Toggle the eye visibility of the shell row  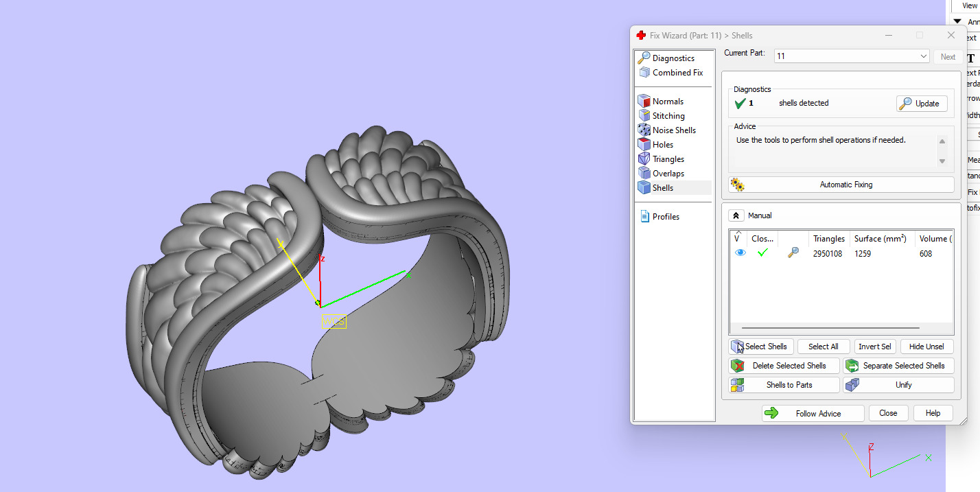740,253
